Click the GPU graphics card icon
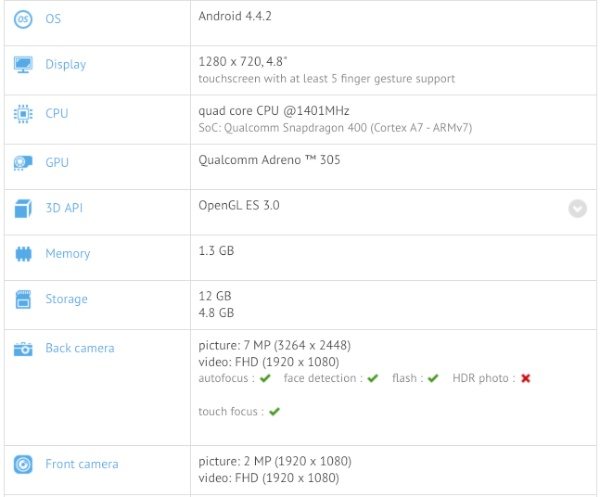This screenshot has width=600, height=497. (x=23, y=163)
